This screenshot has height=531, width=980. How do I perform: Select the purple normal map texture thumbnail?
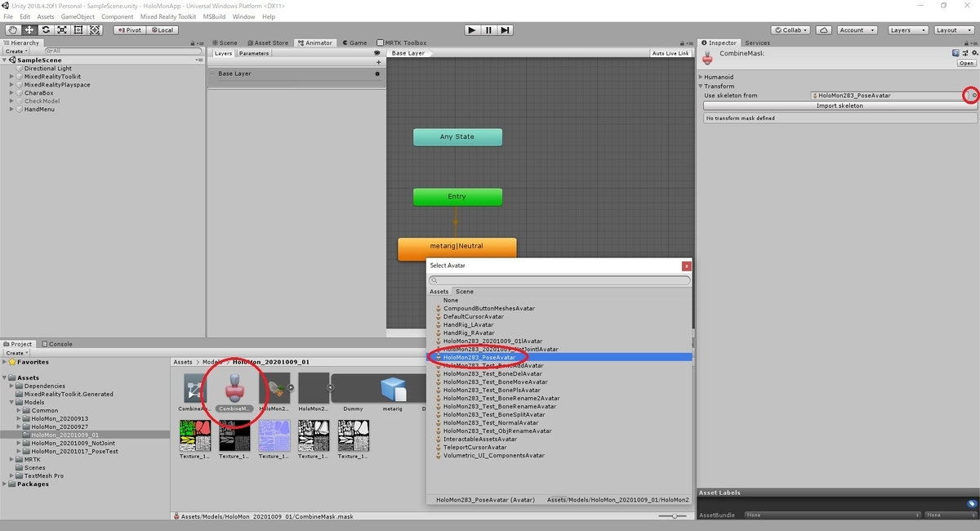pyautogui.click(x=274, y=440)
